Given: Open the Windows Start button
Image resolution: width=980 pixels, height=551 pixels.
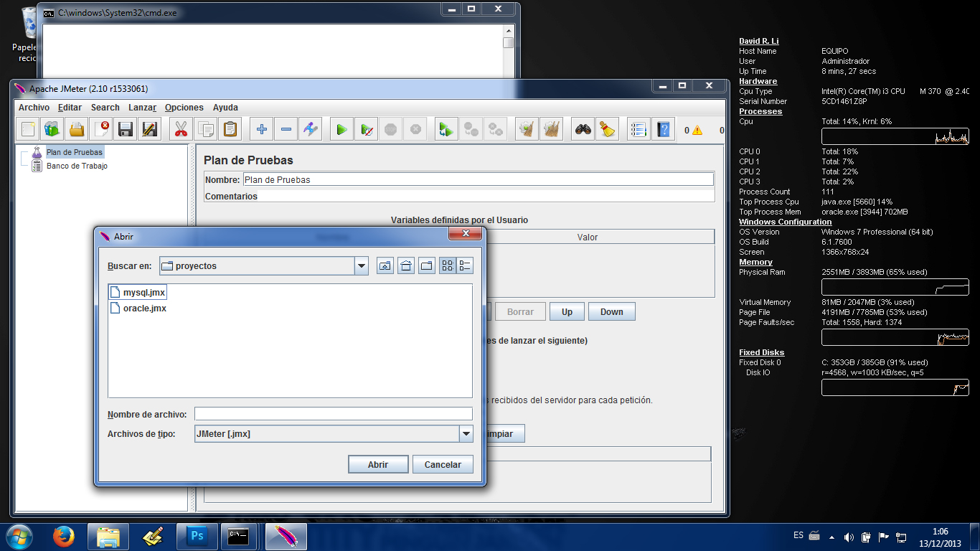Looking at the screenshot, I should click(19, 537).
